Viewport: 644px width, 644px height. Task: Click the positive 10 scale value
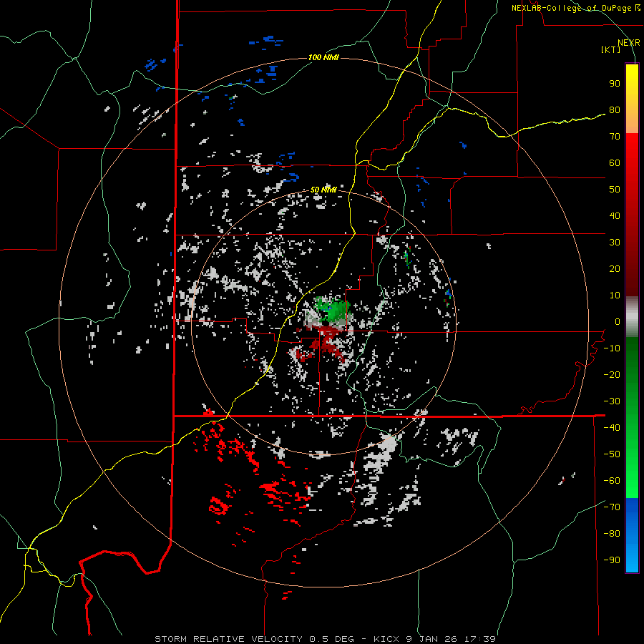pos(615,296)
